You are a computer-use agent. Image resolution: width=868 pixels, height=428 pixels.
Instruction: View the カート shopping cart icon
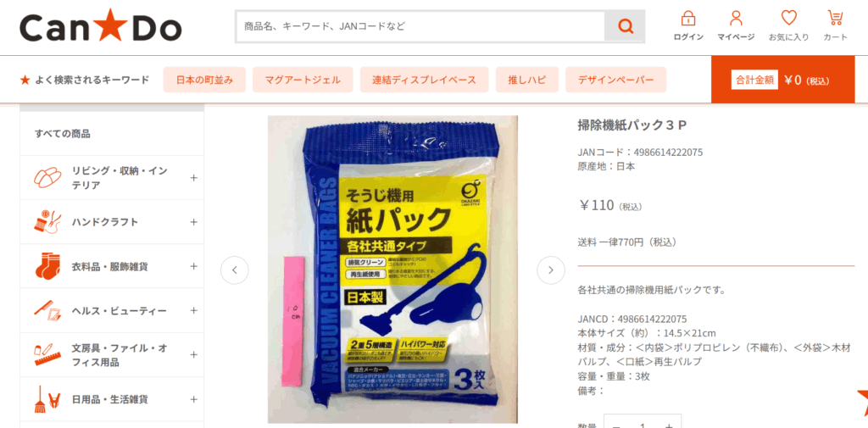coord(835,19)
